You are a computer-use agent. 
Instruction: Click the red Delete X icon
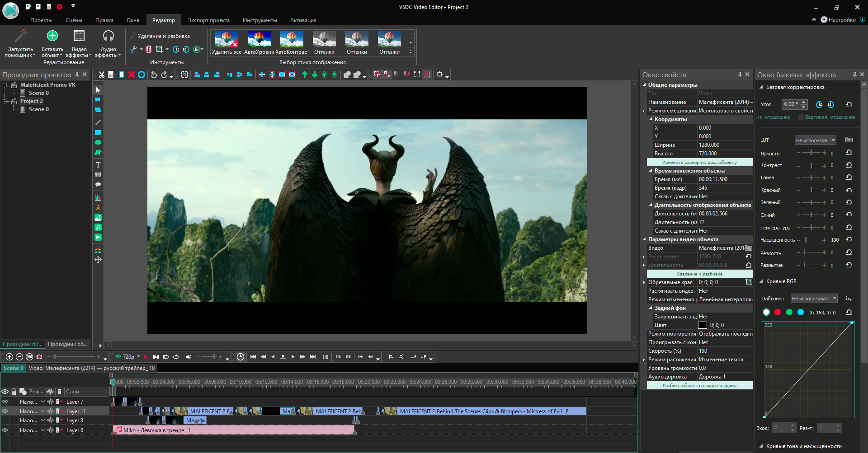tap(132, 75)
